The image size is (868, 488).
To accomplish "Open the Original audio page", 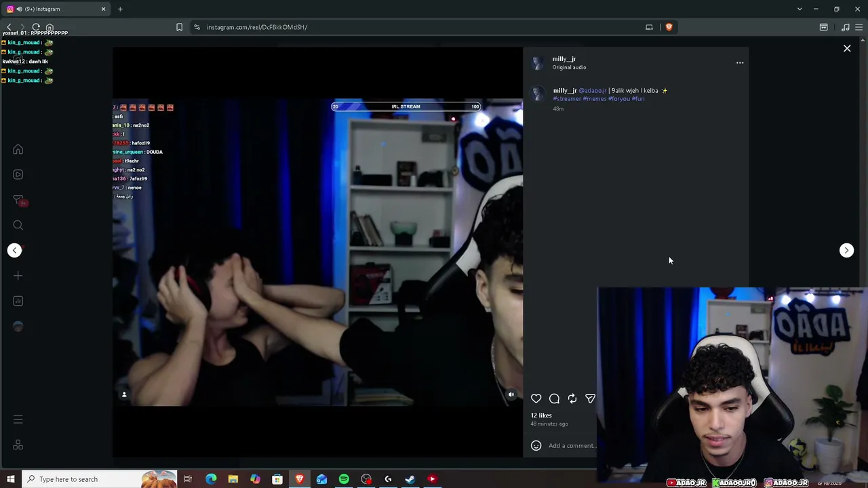I will pyautogui.click(x=569, y=67).
